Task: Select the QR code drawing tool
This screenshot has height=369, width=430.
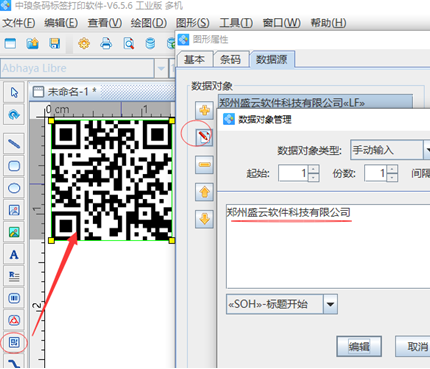Action: pos(14,342)
